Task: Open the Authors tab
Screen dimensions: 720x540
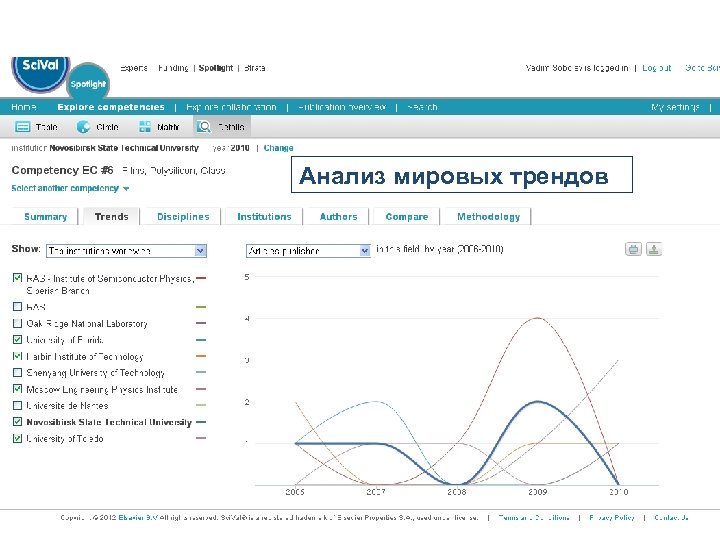Action: pyautogui.click(x=338, y=217)
